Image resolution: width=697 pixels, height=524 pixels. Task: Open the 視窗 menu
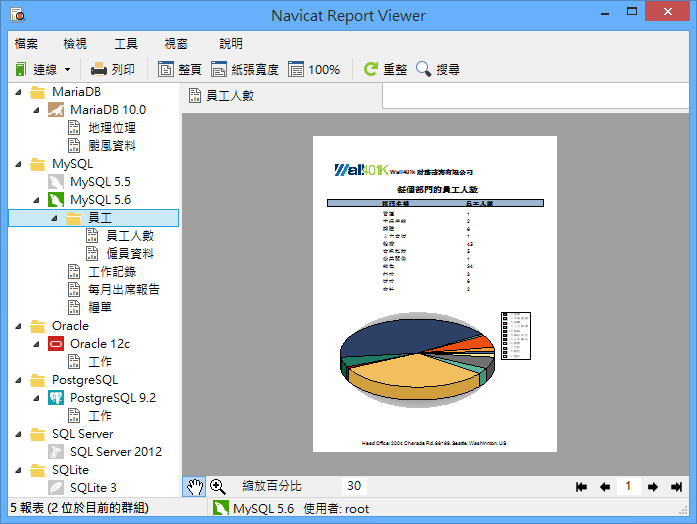point(176,44)
